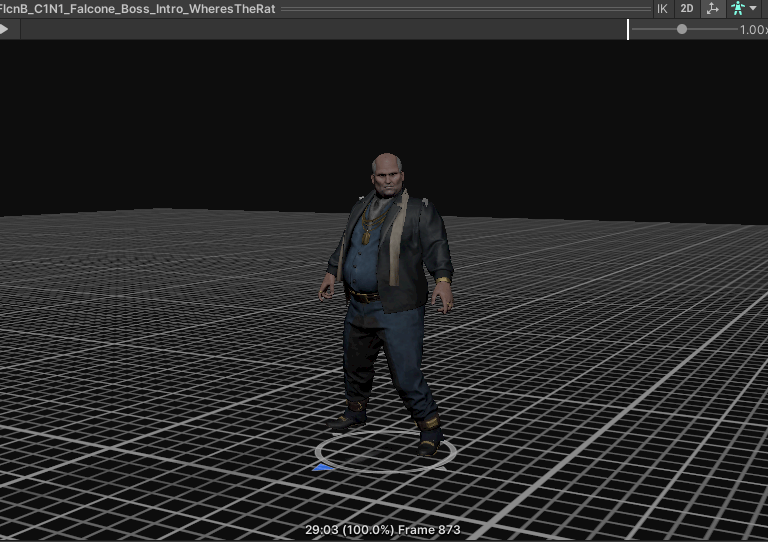The image size is (768, 542).
Task: Click the Falcone character model in preview
Action: click(x=387, y=304)
